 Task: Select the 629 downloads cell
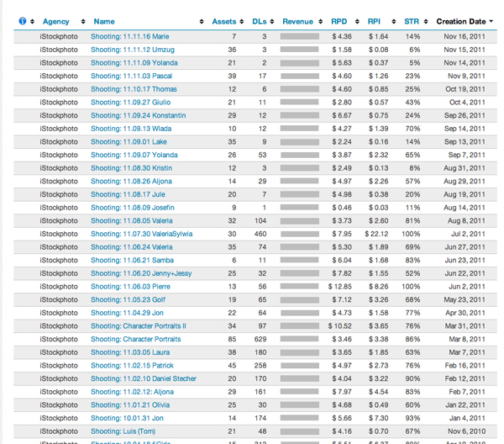(x=260, y=340)
